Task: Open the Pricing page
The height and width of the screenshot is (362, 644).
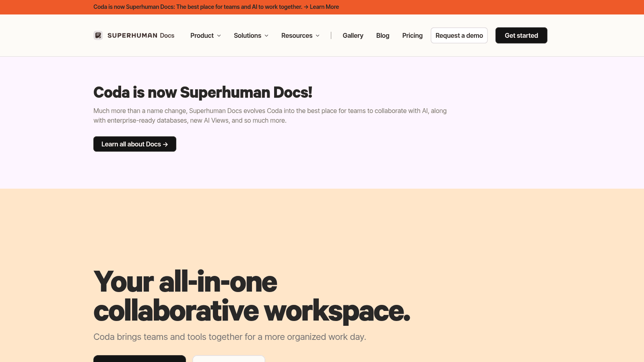Action: tap(413, 35)
